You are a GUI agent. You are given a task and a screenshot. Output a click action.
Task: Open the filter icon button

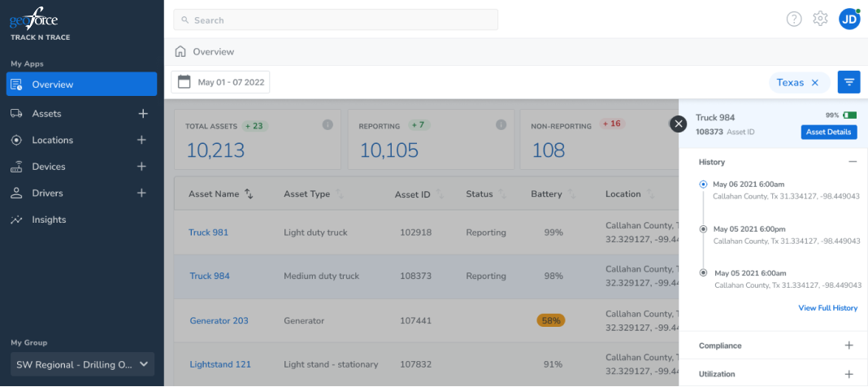(x=848, y=82)
